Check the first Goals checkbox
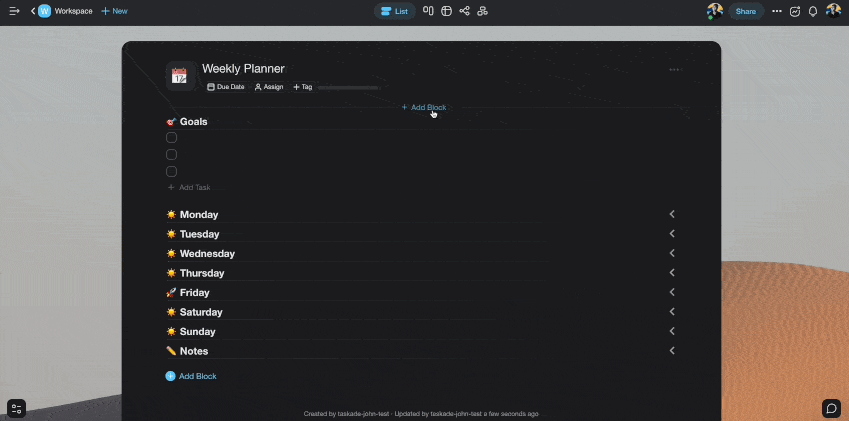Screen dimensions: 849x421 [x=172, y=138]
